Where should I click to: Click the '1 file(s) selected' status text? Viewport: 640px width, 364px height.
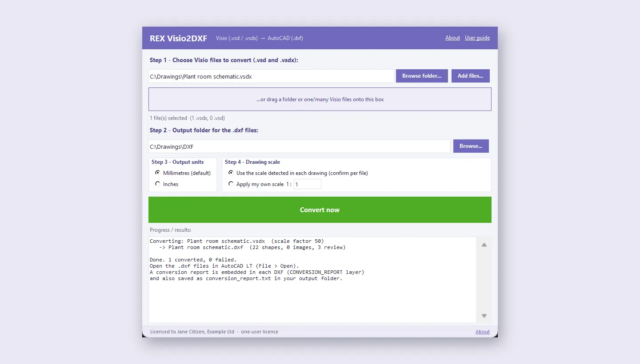click(x=187, y=118)
